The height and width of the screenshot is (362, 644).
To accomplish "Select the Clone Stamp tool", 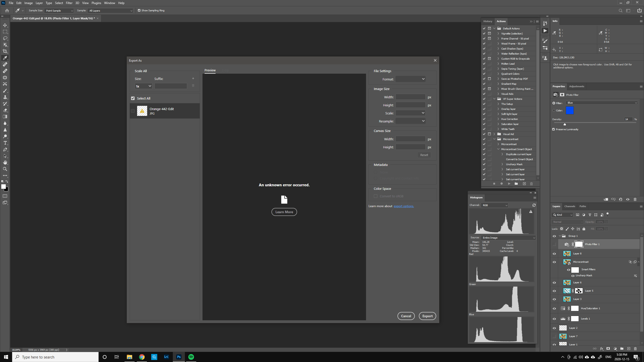I will click(x=5, y=97).
